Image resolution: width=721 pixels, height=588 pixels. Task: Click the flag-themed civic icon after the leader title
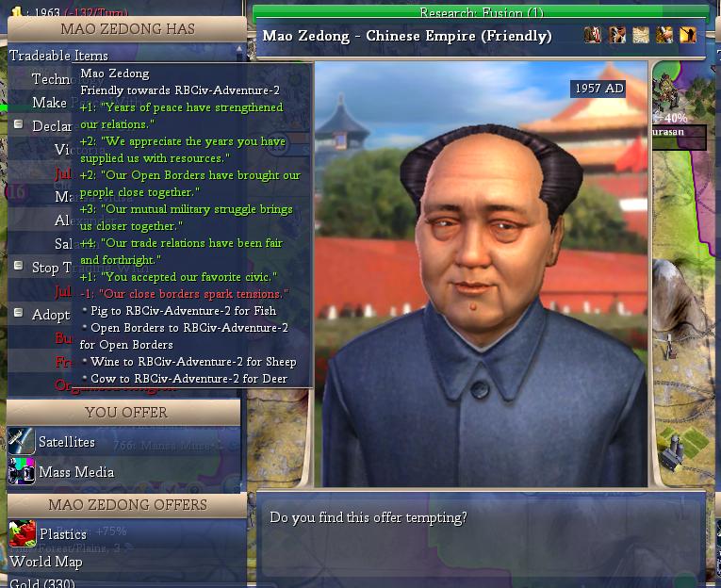592,35
